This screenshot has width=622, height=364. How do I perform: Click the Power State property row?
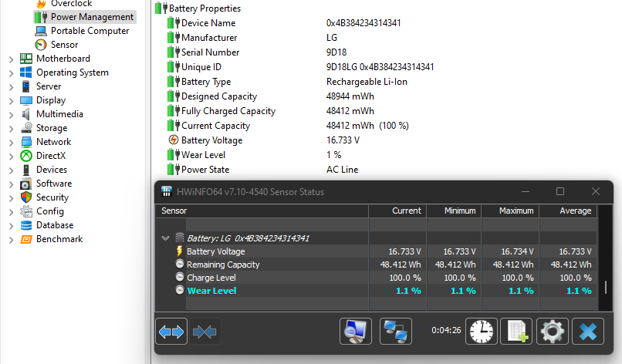[262, 170]
